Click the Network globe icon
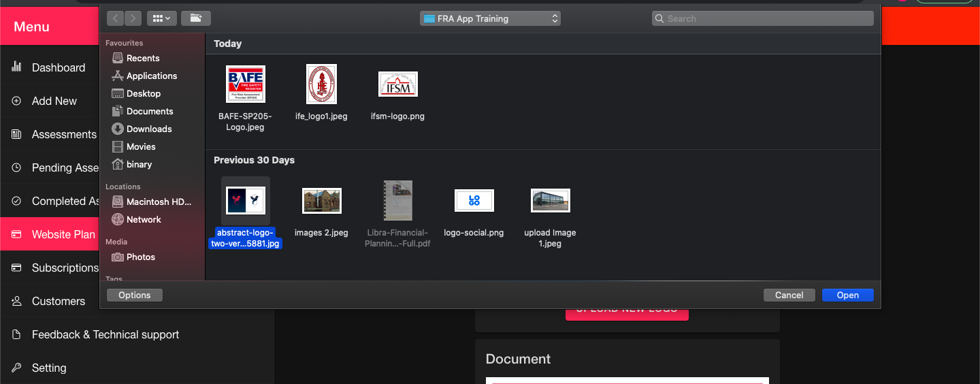 click(118, 219)
